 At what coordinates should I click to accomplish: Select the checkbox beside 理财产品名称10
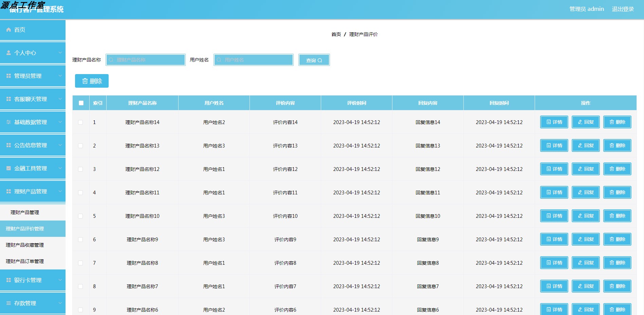click(x=80, y=216)
